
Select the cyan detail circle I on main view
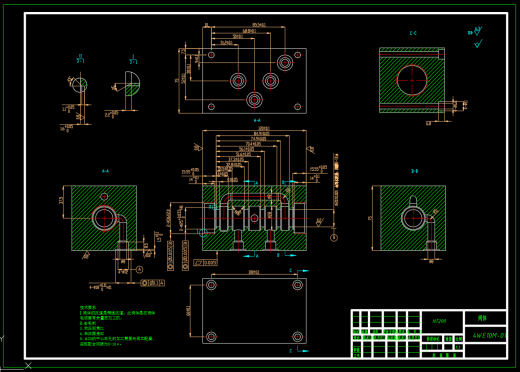pyautogui.click(x=203, y=232)
